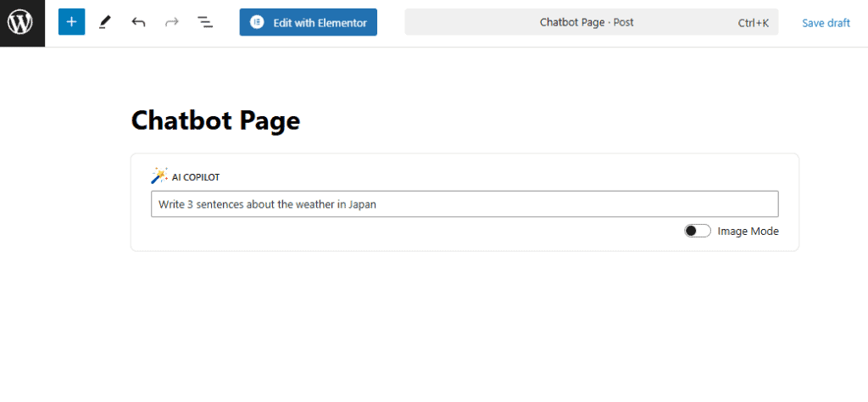Screen dimensions: 868x402
Task: Open the Chatbot Page command palette bar
Action: (x=591, y=22)
